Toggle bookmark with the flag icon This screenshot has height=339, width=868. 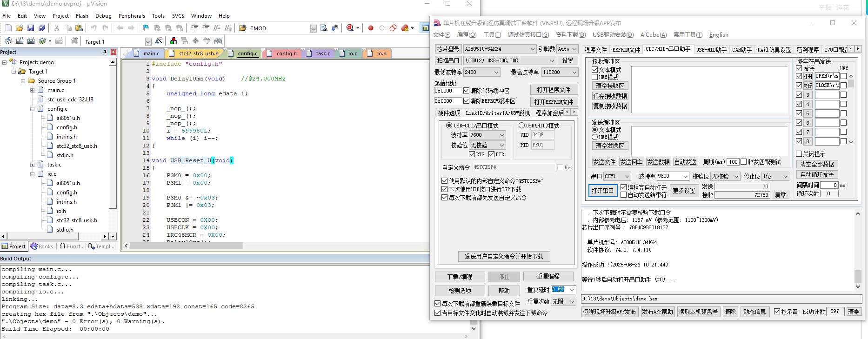(x=146, y=28)
